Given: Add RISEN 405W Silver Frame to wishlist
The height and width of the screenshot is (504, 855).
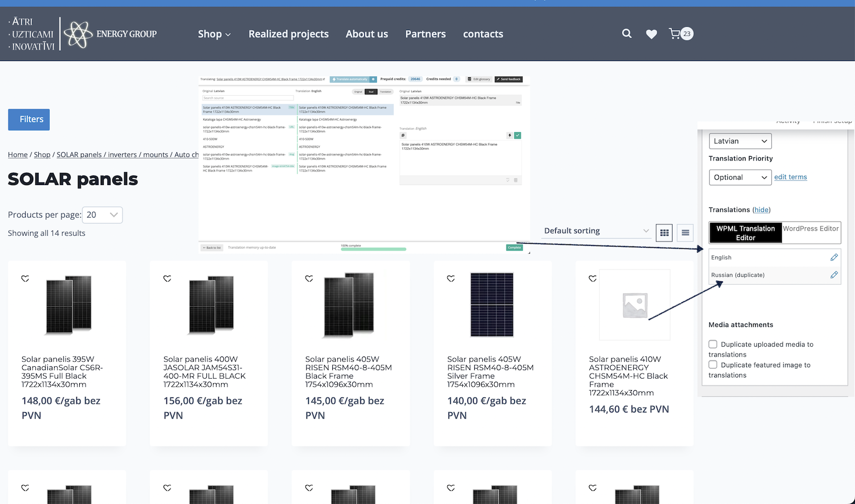Looking at the screenshot, I should [x=451, y=278].
